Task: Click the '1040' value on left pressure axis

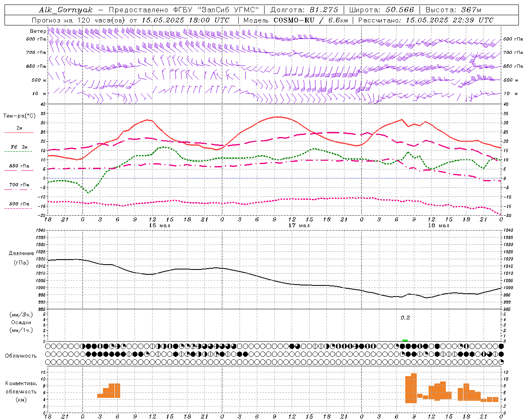Action: pyautogui.click(x=41, y=231)
